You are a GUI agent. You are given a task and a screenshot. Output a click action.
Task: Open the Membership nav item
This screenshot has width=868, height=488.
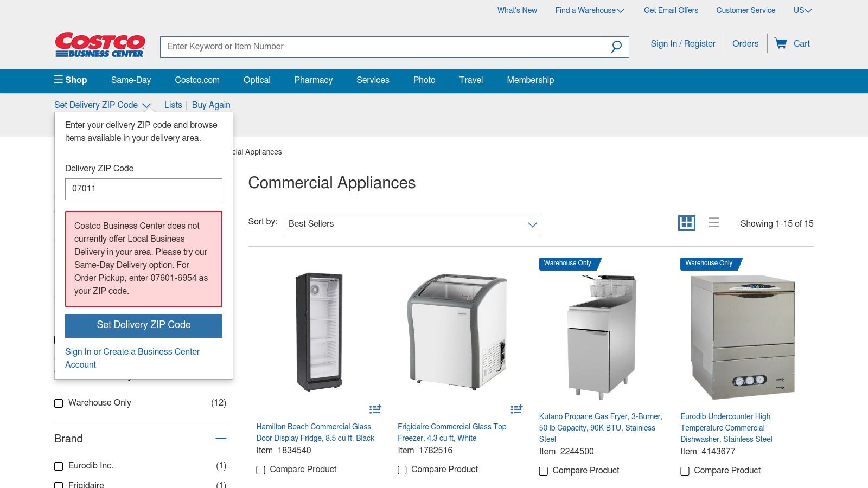[531, 80]
